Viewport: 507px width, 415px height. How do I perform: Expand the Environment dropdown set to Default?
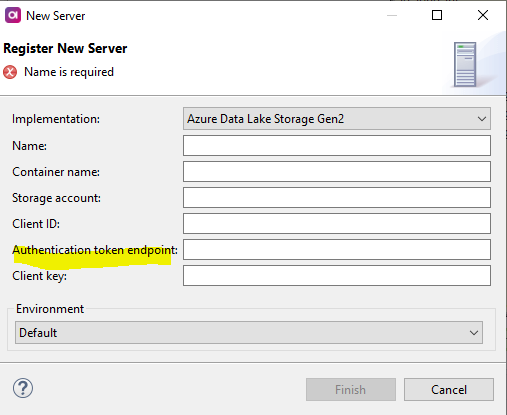(x=249, y=332)
